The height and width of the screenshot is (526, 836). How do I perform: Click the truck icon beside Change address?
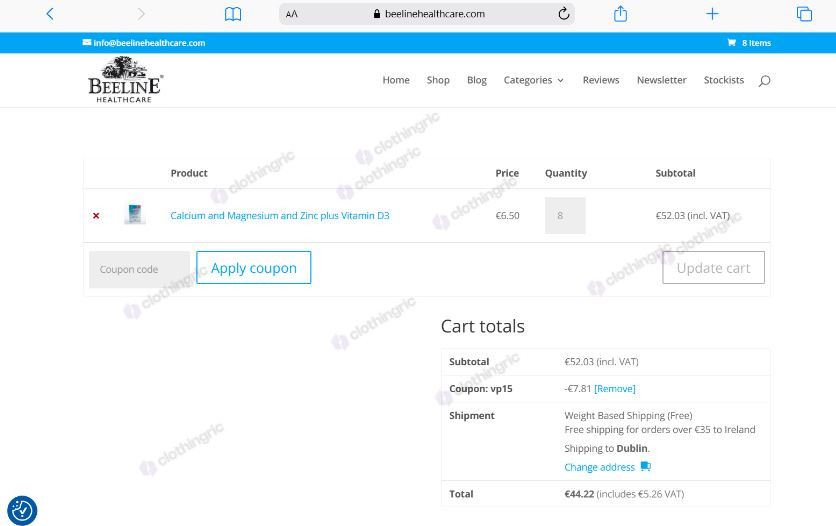pos(646,466)
